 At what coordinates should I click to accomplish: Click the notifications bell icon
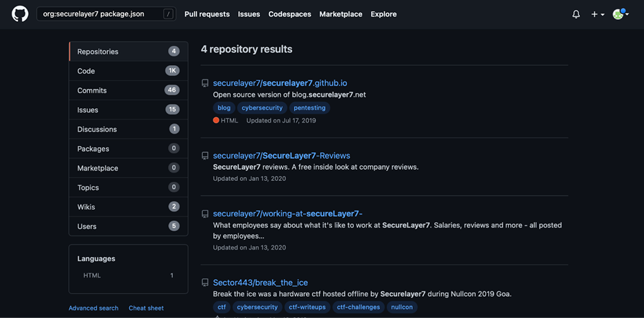click(576, 14)
